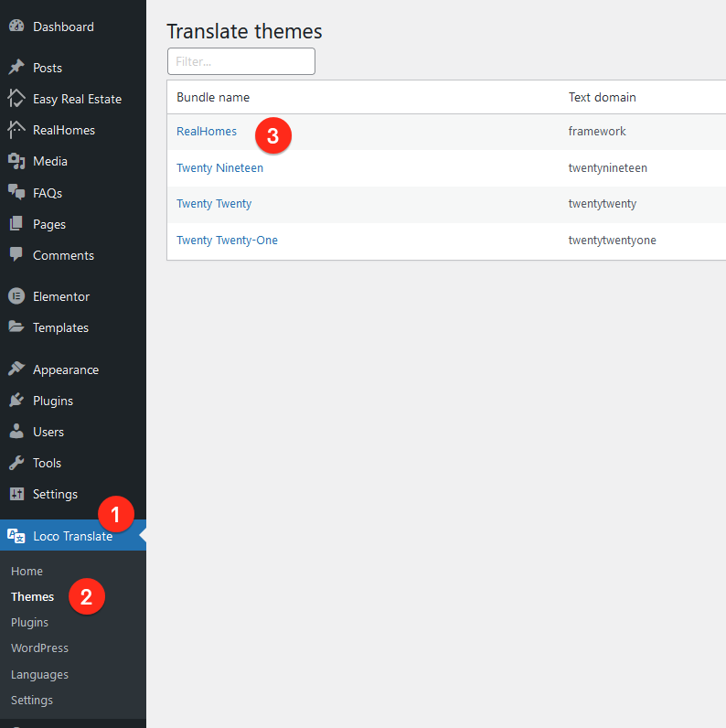Open the Twenty Twenty-One bundle link
The width and height of the screenshot is (726, 728).
227,240
